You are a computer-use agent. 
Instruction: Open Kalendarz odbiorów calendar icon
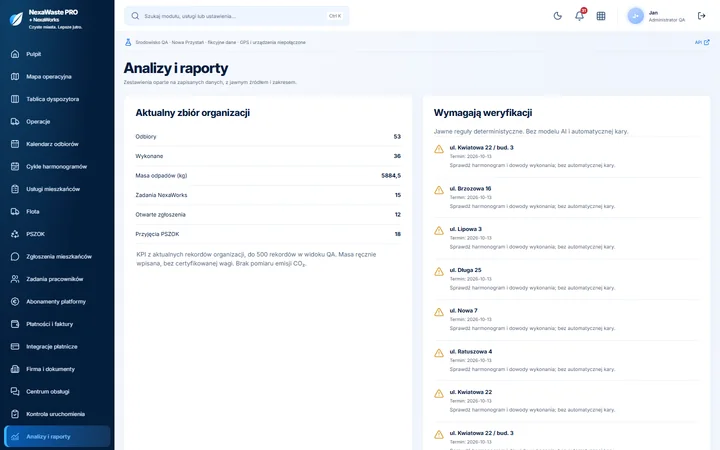15,144
